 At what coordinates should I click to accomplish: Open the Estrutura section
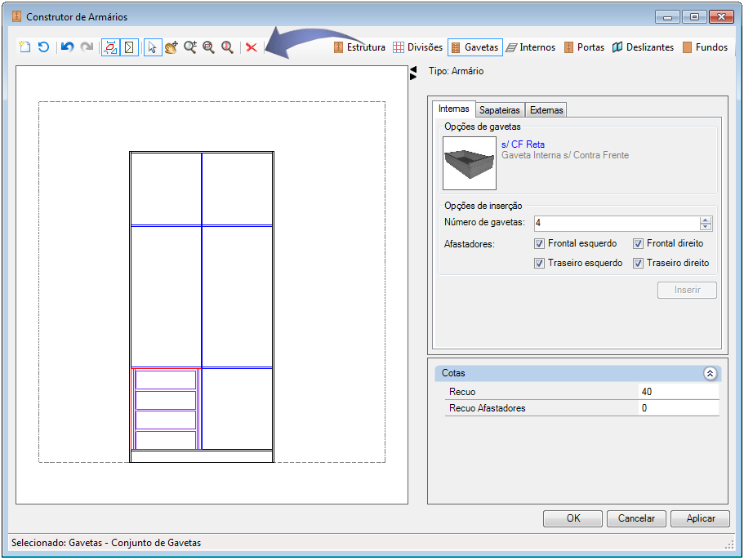[359, 47]
